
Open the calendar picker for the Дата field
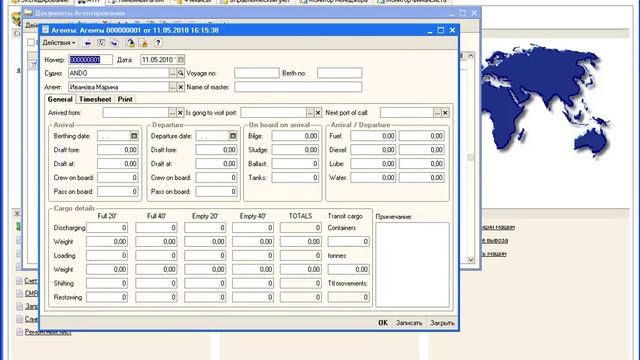point(181,60)
